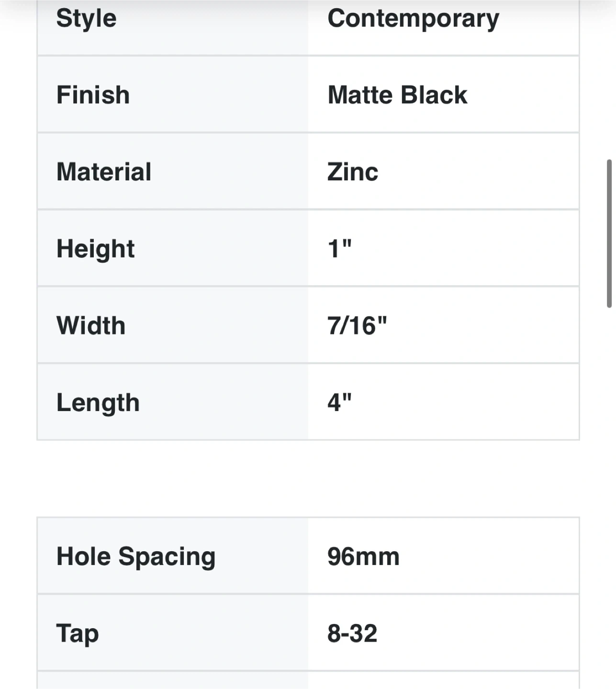Click blank gap between the two spec tables

[x=308, y=478]
